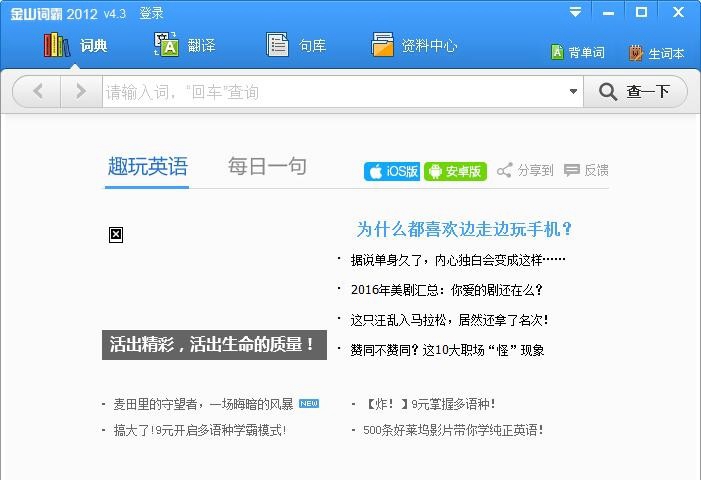Screen dimensions: 701x480
Task: Close the 金山词霸 window
Action: (678, 12)
